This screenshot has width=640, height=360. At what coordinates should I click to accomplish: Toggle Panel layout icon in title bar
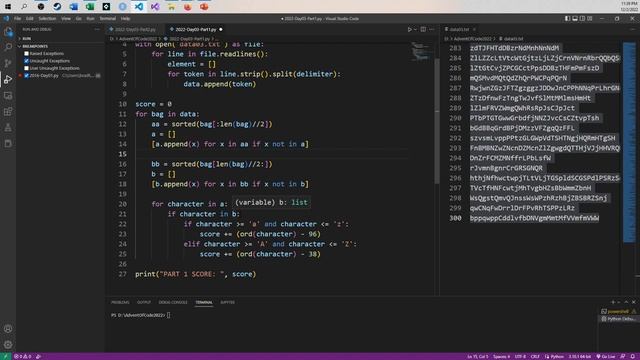tap(575, 18)
